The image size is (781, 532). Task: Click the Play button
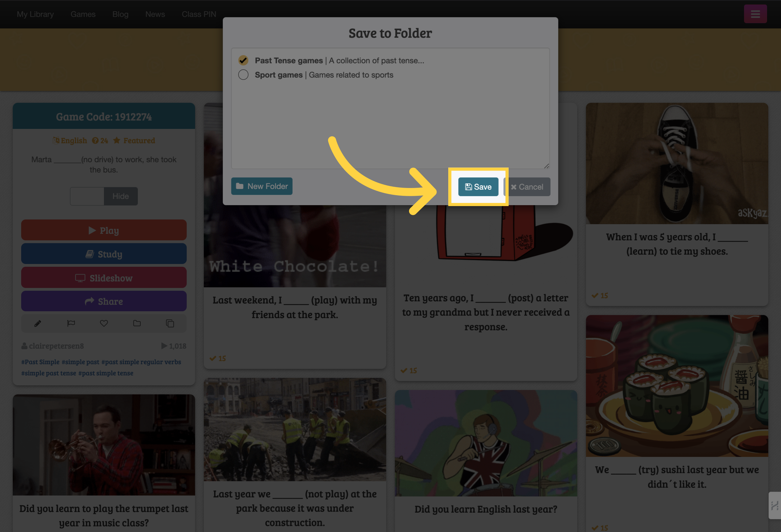[104, 230]
